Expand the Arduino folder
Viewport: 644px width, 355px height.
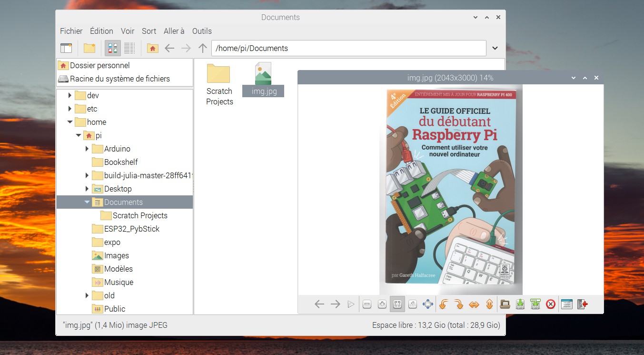pos(87,149)
